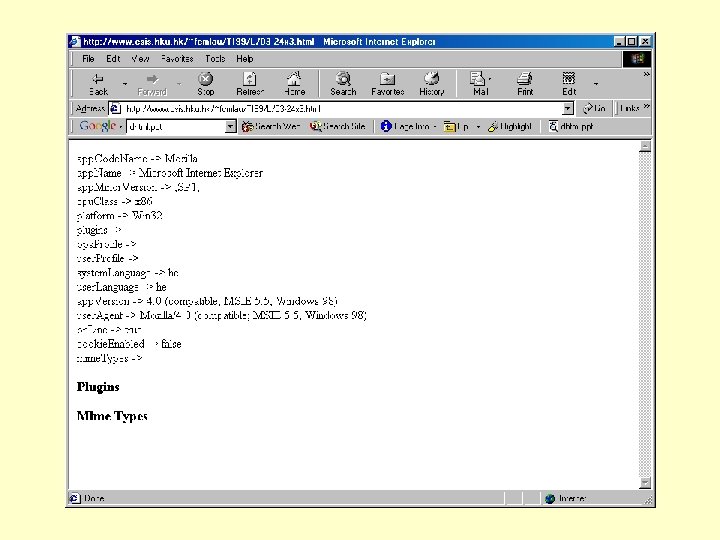The height and width of the screenshot is (540, 720).
Task: Click inside the Google search field
Action: (x=176, y=126)
